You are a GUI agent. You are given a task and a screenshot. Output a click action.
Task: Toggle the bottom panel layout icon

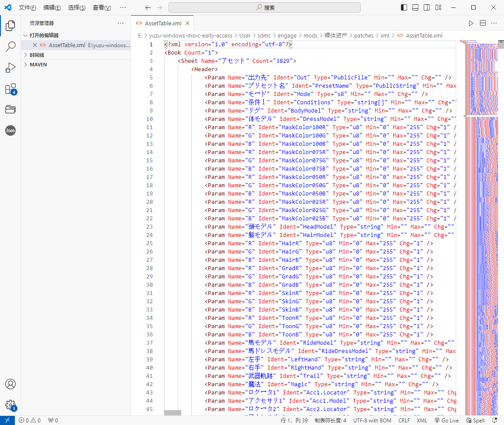click(415, 7)
